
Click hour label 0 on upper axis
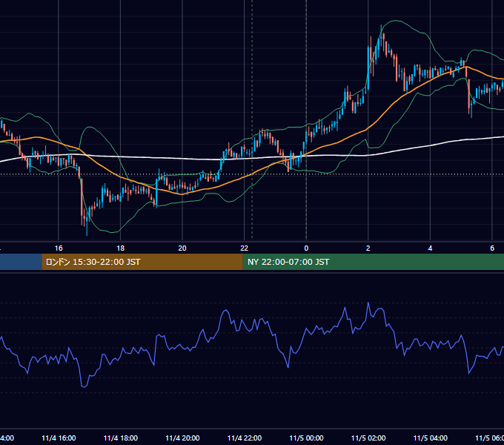tap(306, 248)
